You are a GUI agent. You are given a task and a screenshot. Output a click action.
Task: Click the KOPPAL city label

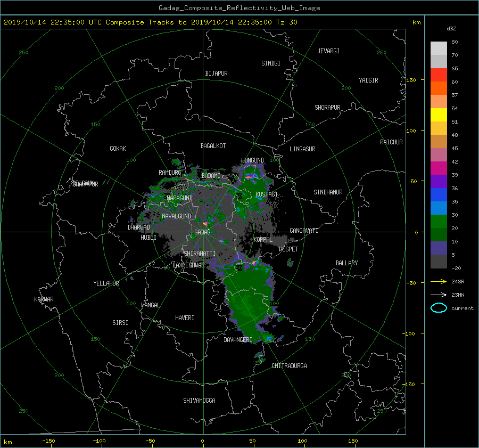tap(263, 239)
